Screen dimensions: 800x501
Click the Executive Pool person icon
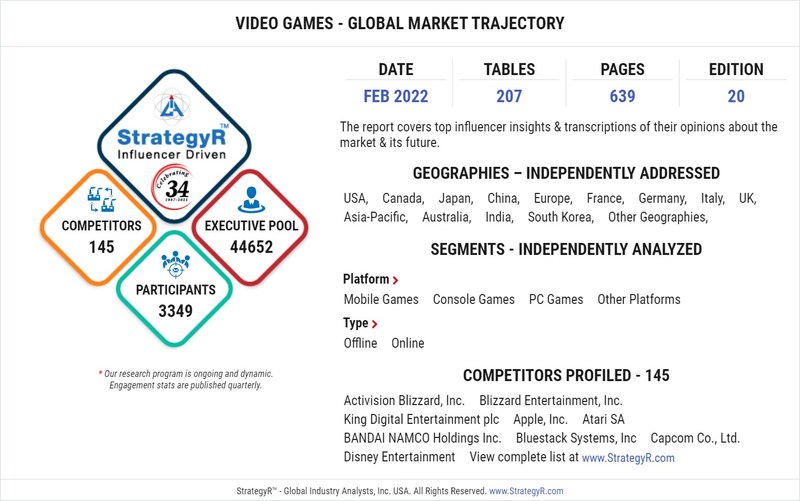click(x=251, y=199)
